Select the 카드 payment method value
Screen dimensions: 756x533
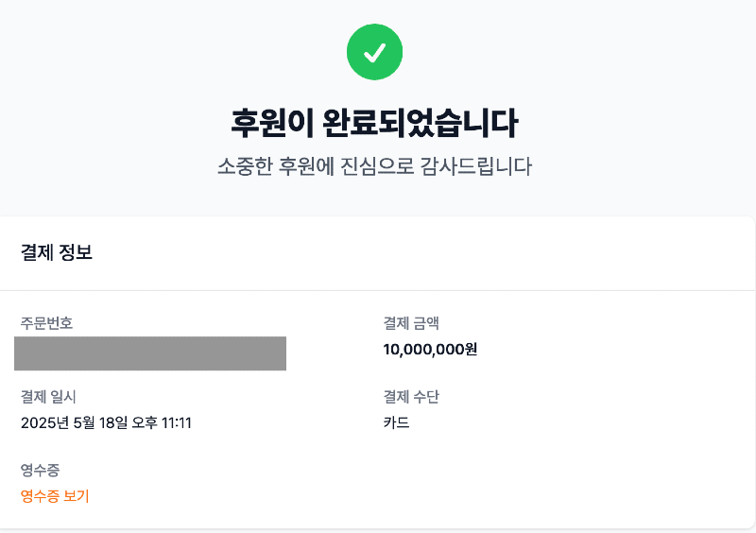coord(396,423)
